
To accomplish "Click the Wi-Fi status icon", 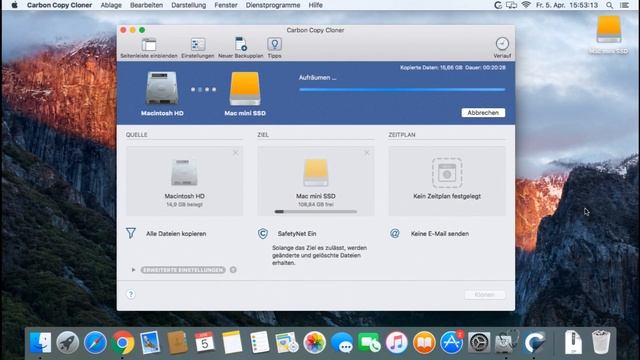I will 526,5.
